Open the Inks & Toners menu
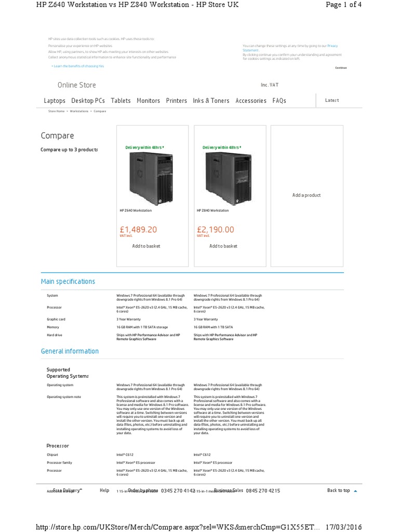Viewport: 399px width, 532px height. (211, 101)
